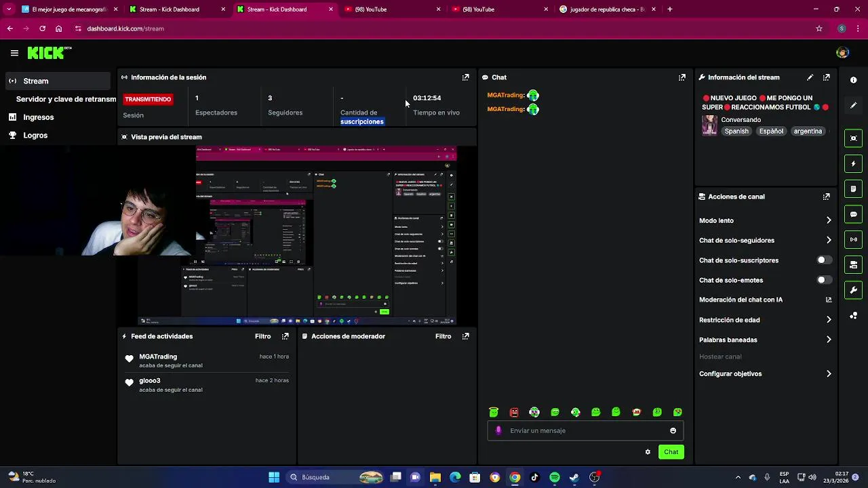Reload the page with browser refresh

[42, 28]
